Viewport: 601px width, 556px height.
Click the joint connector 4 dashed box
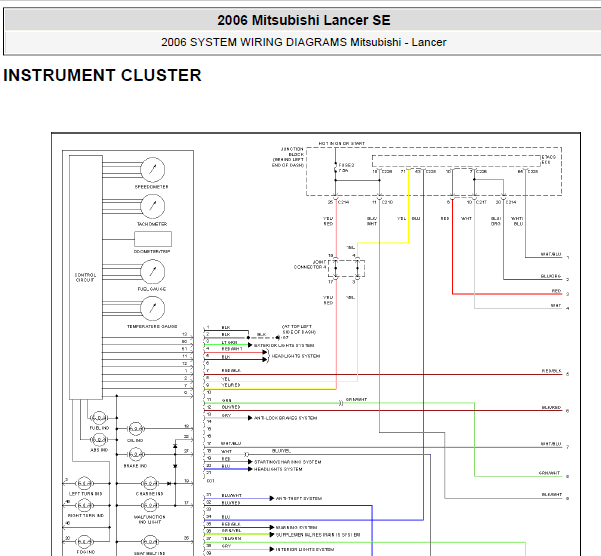[346, 269]
